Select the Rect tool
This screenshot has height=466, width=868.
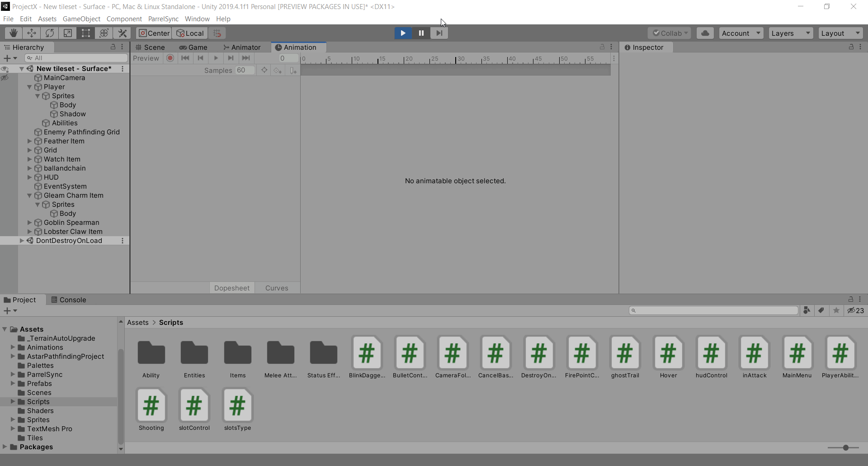click(86, 33)
